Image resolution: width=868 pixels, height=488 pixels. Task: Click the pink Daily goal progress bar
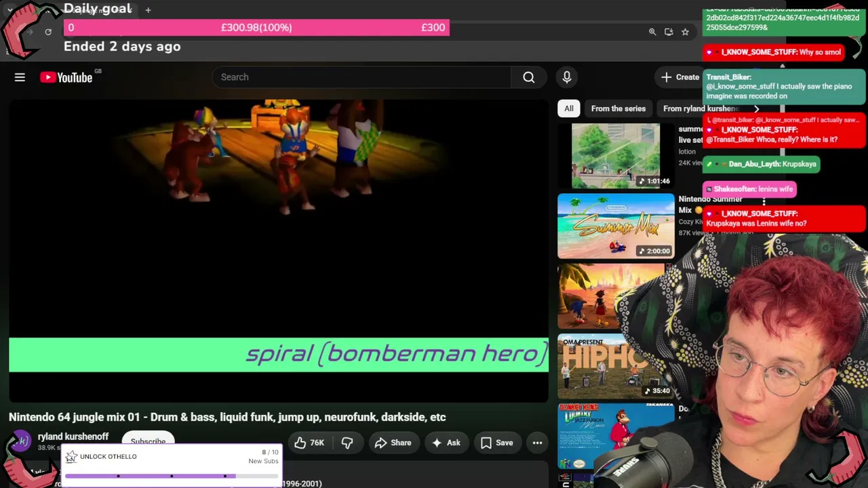tap(256, 28)
